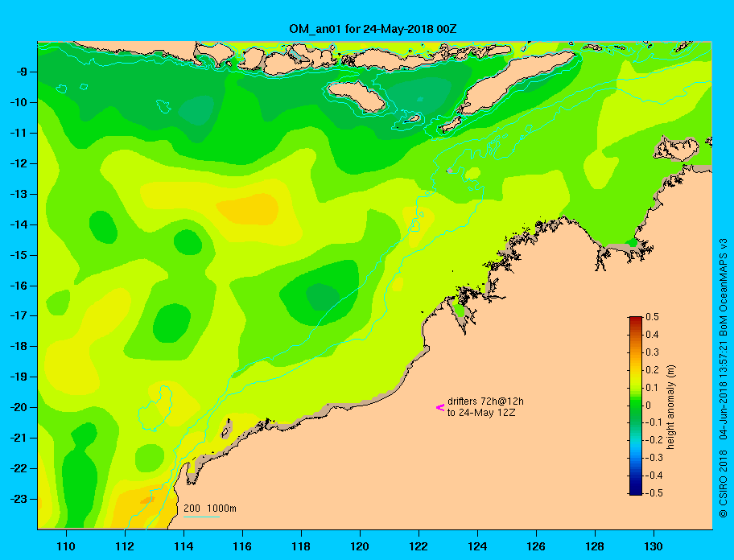Click the latitude axis label "-18"

coord(19,346)
